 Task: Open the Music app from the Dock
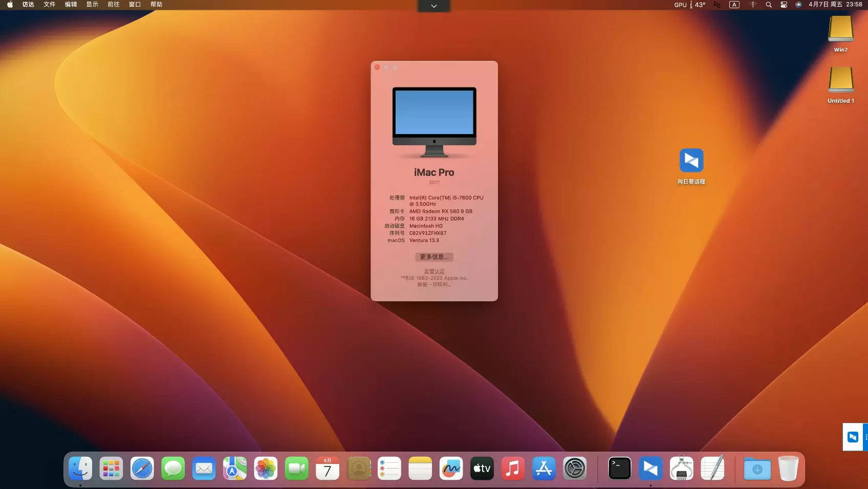pyautogui.click(x=513, y=468)
